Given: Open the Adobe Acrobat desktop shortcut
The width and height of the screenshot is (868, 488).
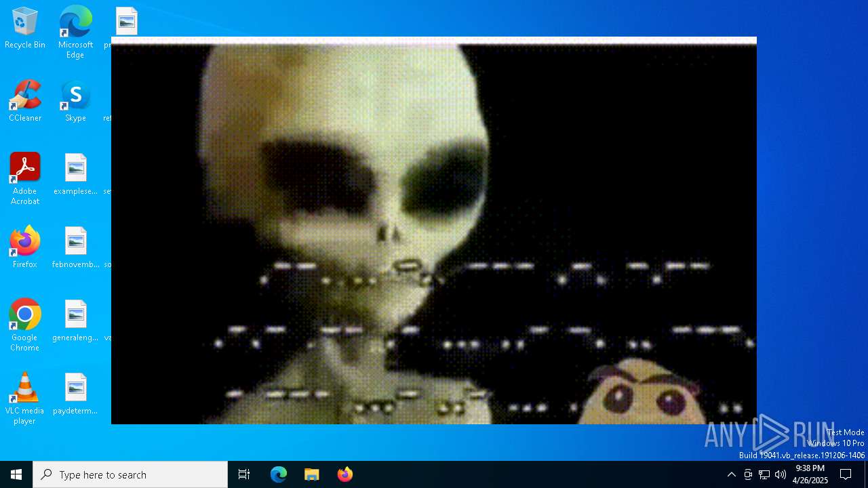Looking at the screenshot, I should click(25, 179).
